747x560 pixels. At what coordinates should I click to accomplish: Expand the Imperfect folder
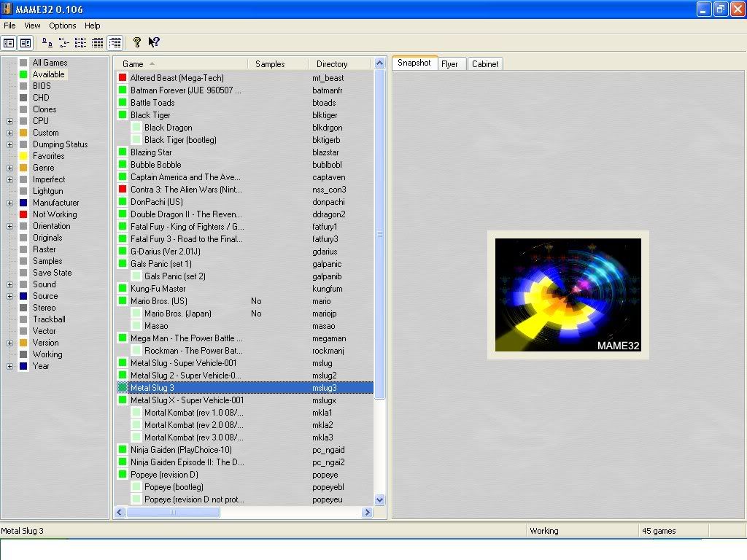tap(9, 179)
